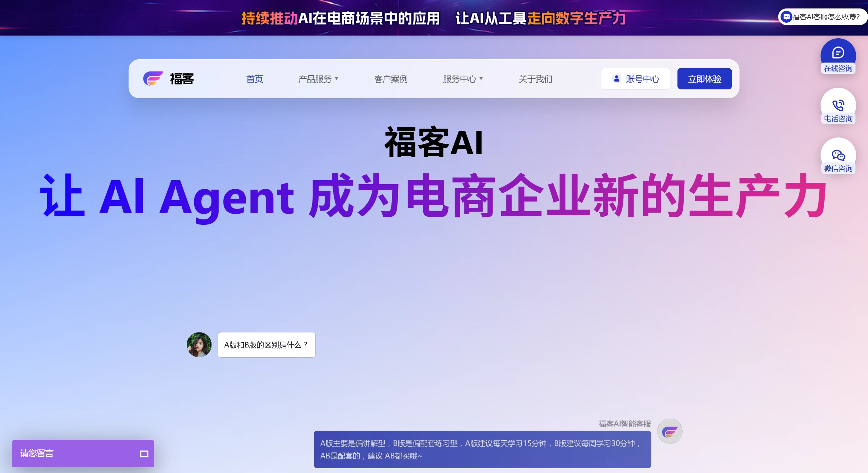Image resolution: width=868 pixels, height=473 pixels.
Task: Click the 请您留言 input panel
Action: coord(68,453)
